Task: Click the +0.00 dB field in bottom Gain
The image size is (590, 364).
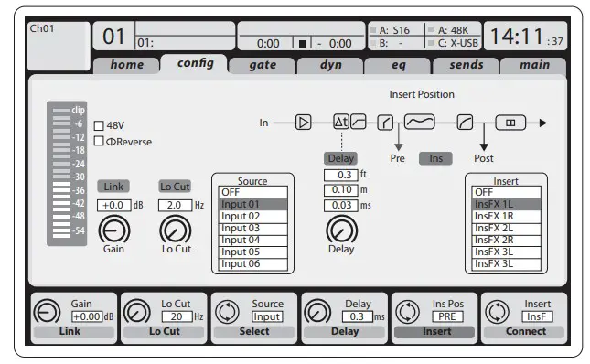Action: (x=87, y=317)
